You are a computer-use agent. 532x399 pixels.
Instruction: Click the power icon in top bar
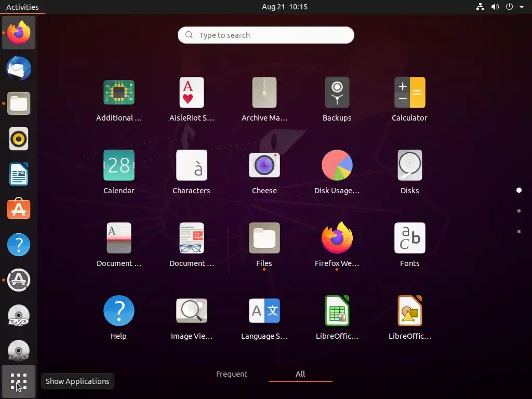509,7
